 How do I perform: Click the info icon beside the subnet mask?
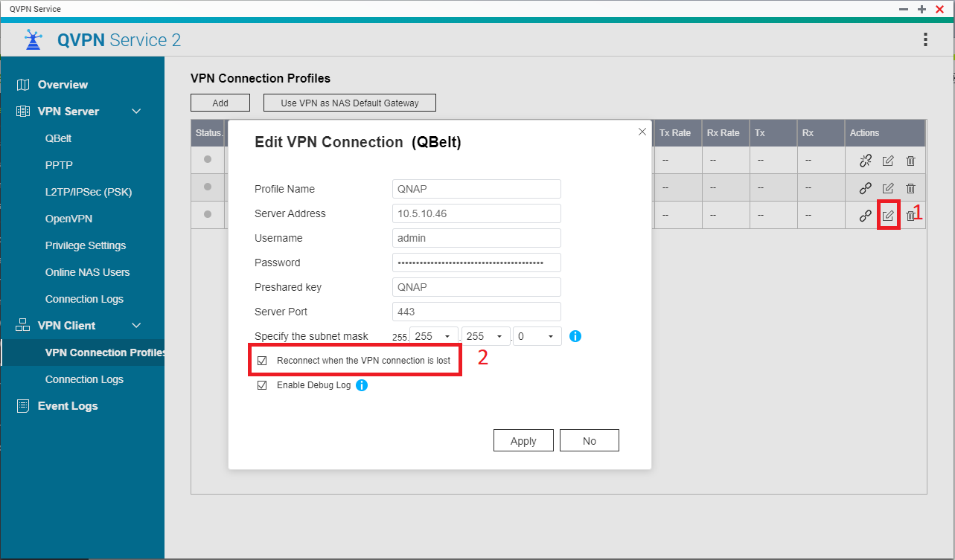[x=575, y=335]
